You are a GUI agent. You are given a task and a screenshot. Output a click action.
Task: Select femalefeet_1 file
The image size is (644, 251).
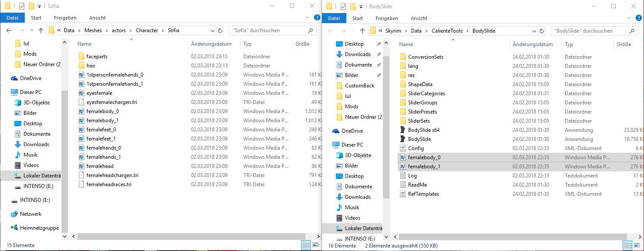[101, 139]
